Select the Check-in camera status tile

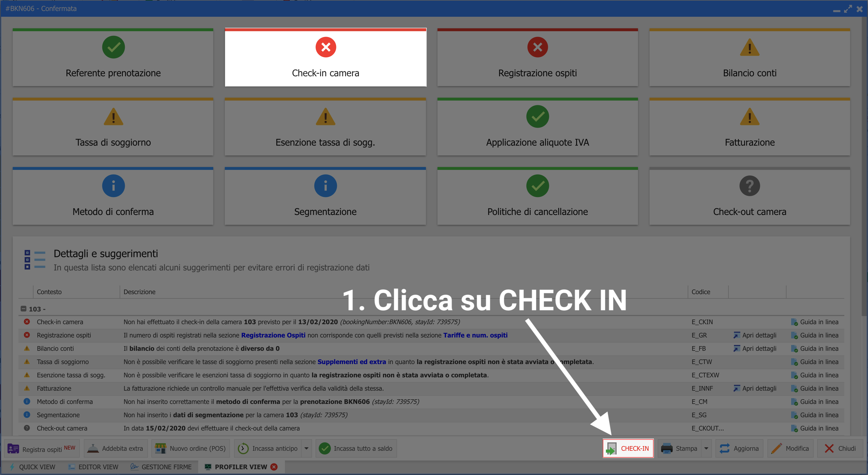click(x=325, y=57)
